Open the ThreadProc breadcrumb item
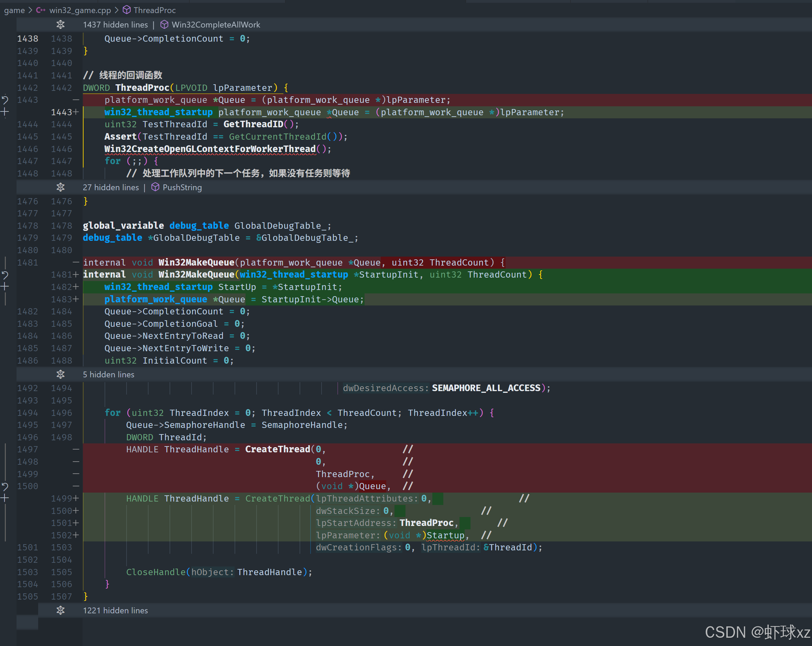 [x=154, y=10]
